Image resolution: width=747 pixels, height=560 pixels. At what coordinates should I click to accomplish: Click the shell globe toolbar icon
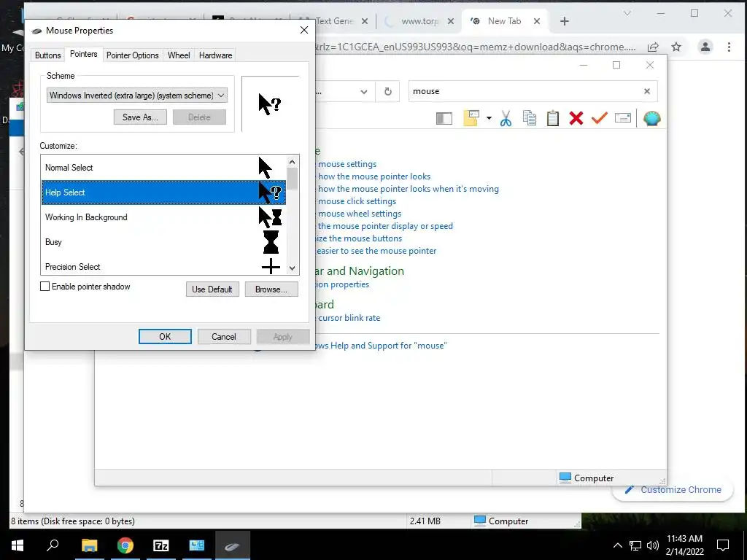[651, 118]
